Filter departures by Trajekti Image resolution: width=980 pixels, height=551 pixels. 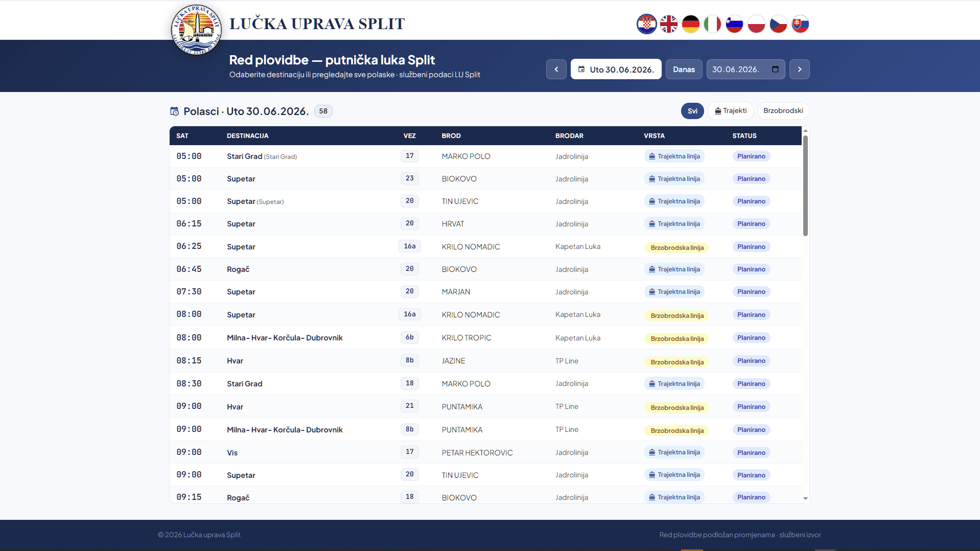point(731,111)
